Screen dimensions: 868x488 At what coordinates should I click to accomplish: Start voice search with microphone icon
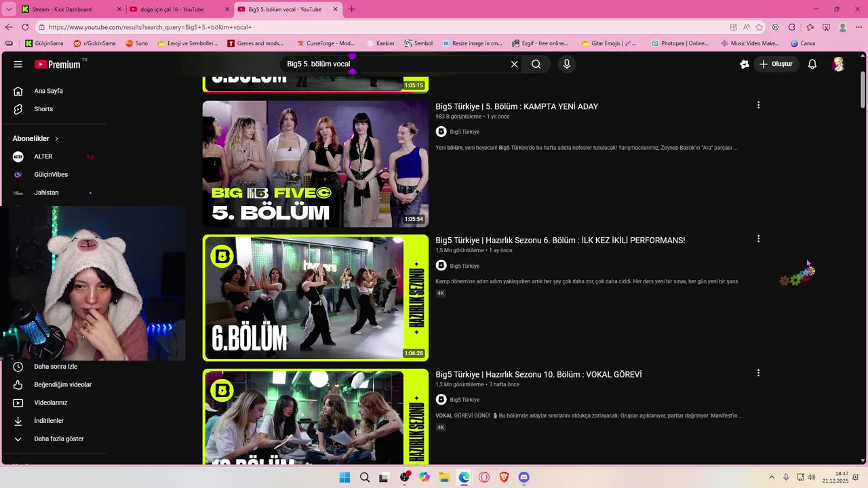click(x=567, y=64)
